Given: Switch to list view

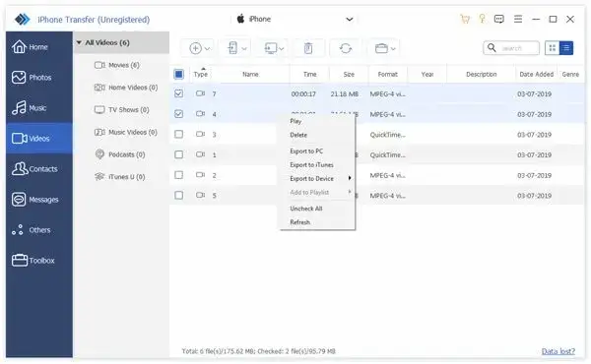Looking at the screenshot, I should click(x=566, y=48).
